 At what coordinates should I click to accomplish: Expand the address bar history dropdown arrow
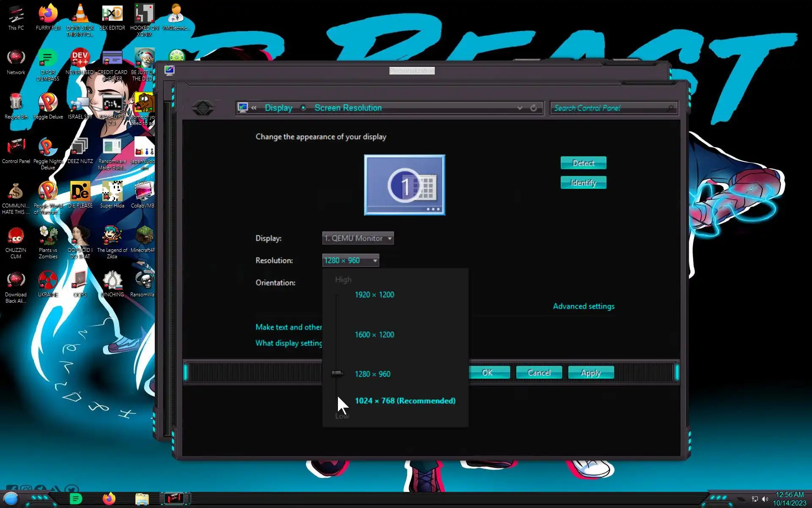520,108
